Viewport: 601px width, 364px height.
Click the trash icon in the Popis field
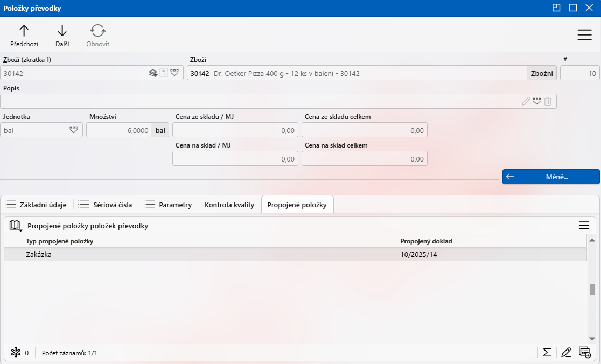pyautogui.click(x=548, y=101)
